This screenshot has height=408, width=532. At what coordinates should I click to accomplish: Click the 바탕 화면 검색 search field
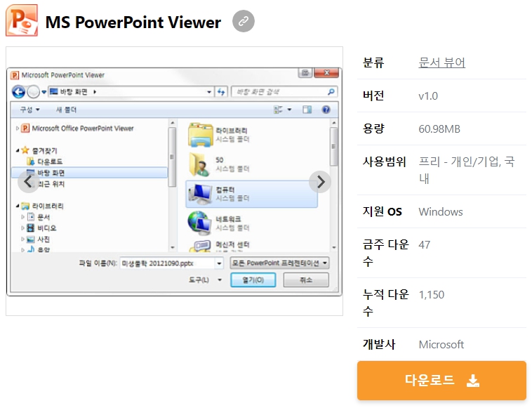pos(284,92)
